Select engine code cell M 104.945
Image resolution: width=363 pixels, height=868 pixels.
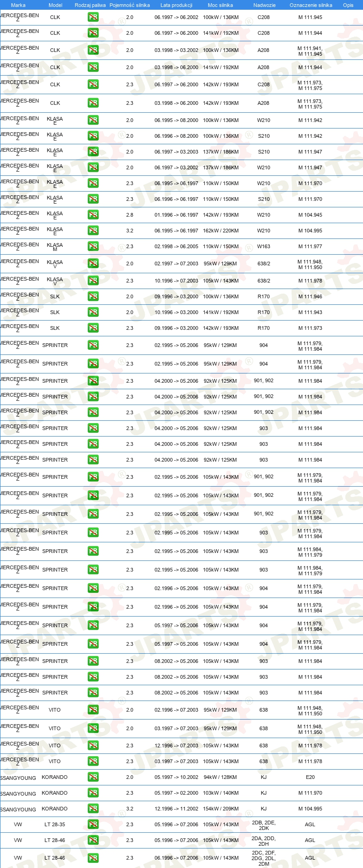tap(310, 215)
